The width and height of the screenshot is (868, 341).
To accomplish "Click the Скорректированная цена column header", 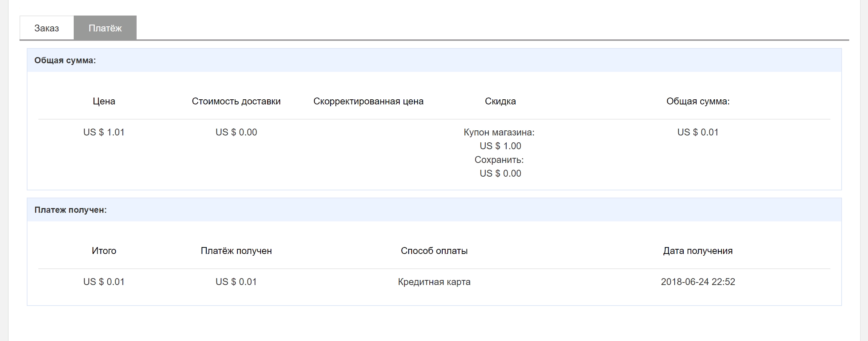I will tap(368, 101).
